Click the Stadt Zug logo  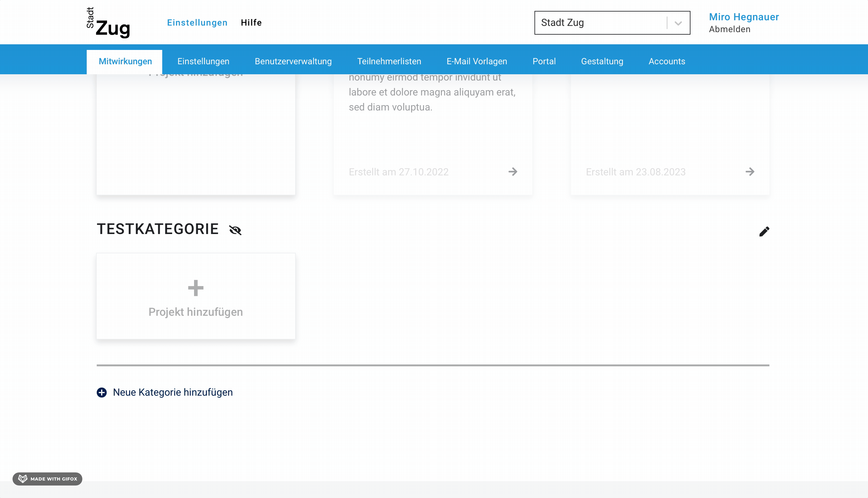[108, 22]
